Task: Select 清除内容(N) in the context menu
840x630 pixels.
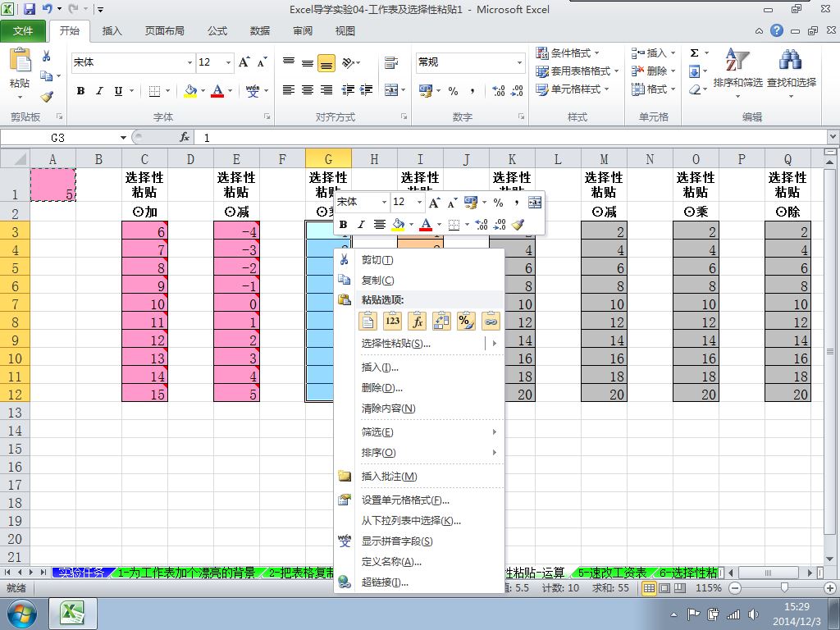Action: click(418, 409)
